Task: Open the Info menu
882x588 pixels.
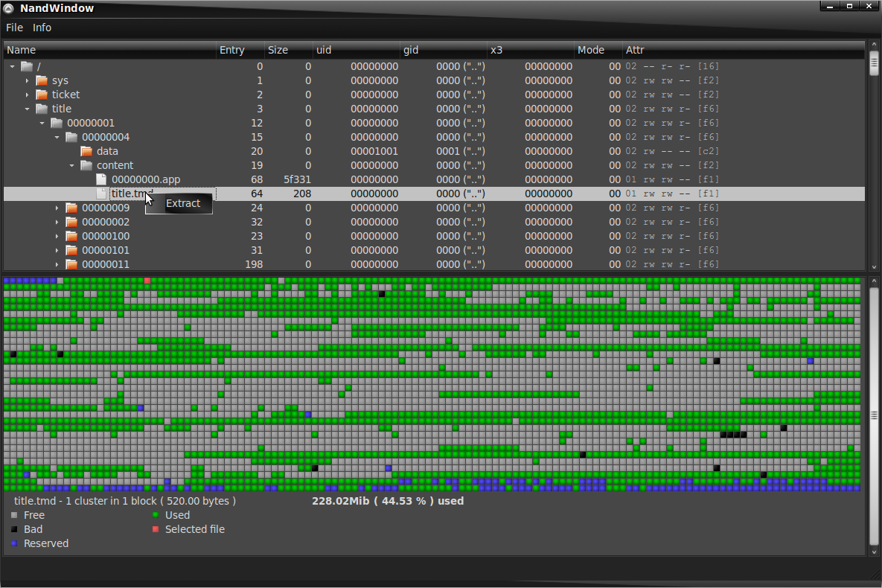Action: pyautogui.click(x=42, y=28)
